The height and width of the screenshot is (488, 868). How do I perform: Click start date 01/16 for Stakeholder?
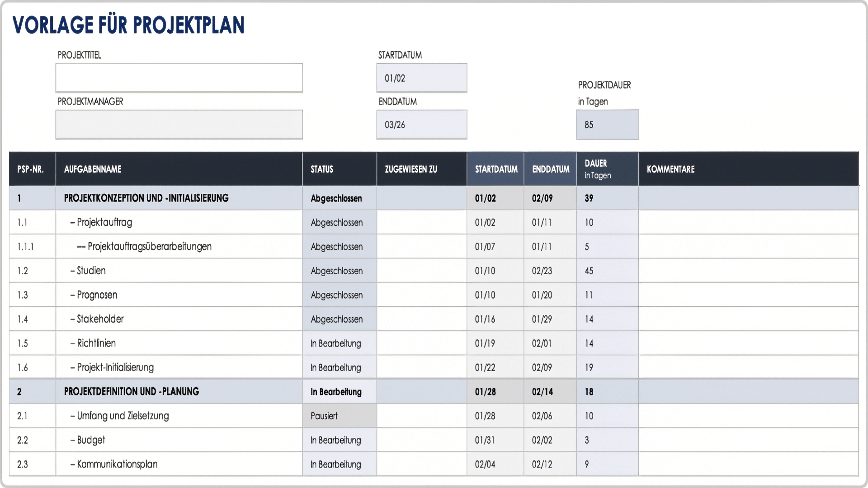coord(495,319)
